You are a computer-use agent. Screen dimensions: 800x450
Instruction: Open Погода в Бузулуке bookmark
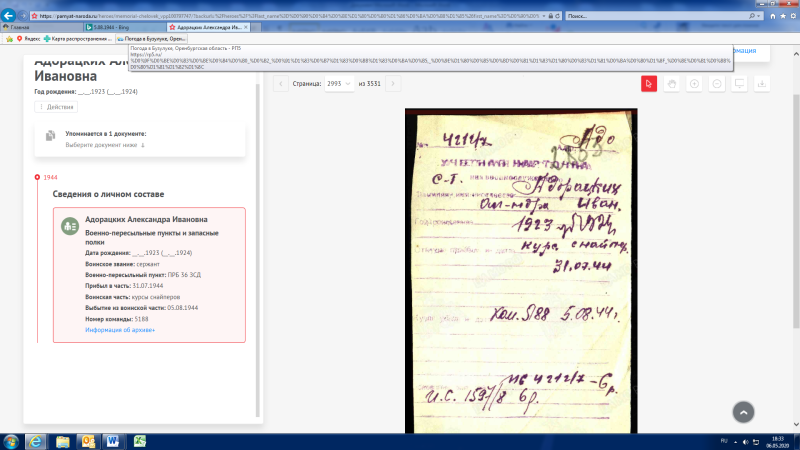click(x=152, y=39)
